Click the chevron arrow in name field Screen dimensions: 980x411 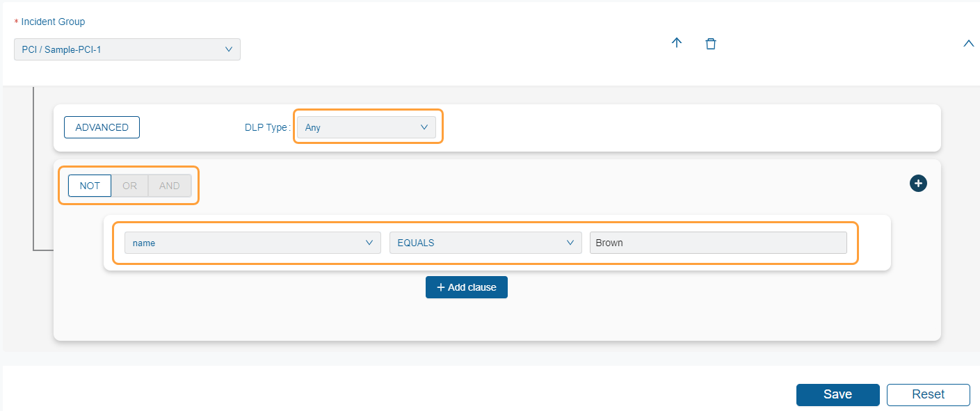coord(369,243)
